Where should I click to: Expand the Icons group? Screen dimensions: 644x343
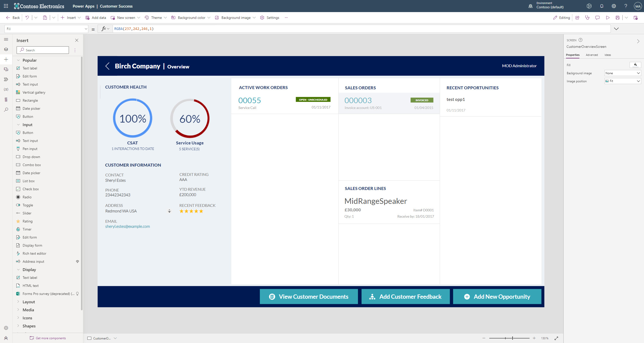tap(18, 318)
